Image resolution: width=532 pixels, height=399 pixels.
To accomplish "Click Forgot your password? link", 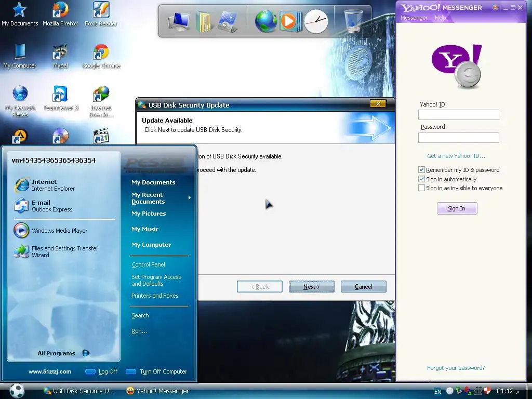I will click(x=456, y=368).
